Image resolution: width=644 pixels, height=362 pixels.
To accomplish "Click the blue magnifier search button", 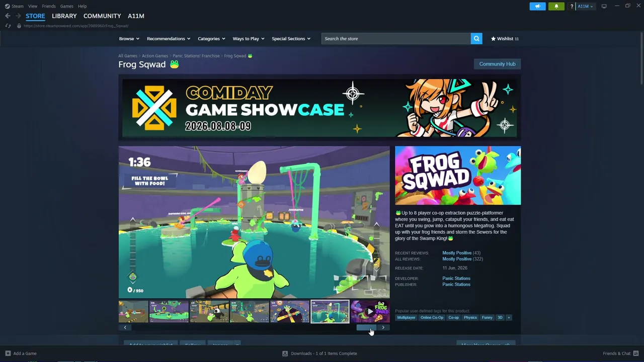I will pos(476,39).
